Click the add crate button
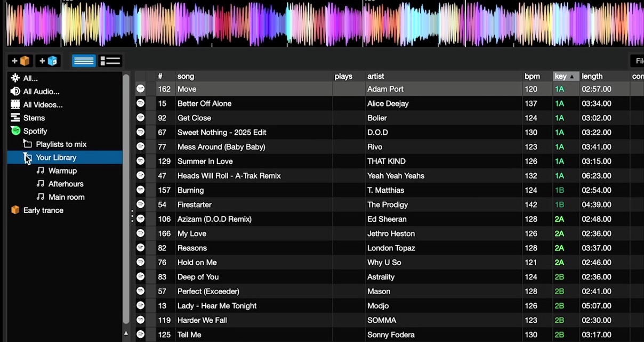This screenshot has width=644, height=342. coord(20,61)
